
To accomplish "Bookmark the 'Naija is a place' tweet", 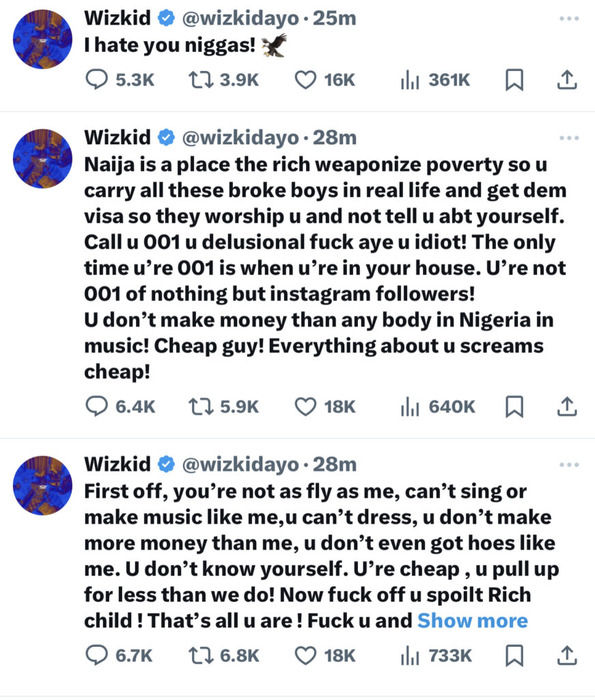I will (x=514, y=407).
